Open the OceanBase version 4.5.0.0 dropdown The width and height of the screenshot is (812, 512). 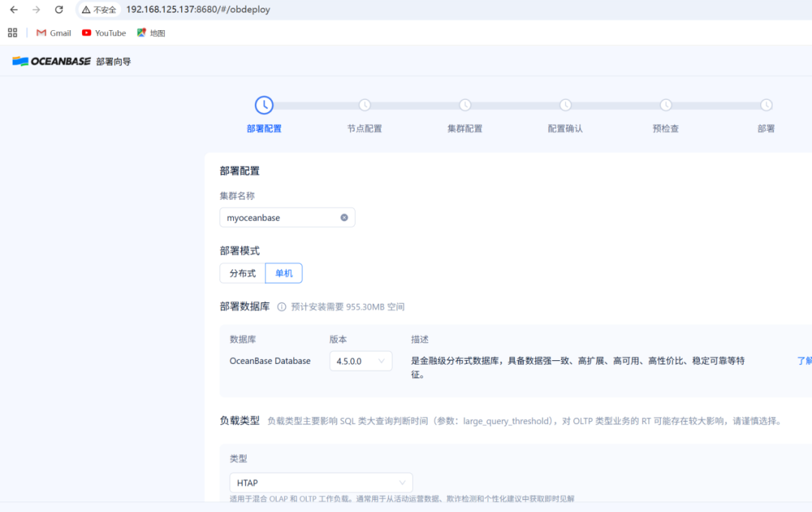point(360,361)
